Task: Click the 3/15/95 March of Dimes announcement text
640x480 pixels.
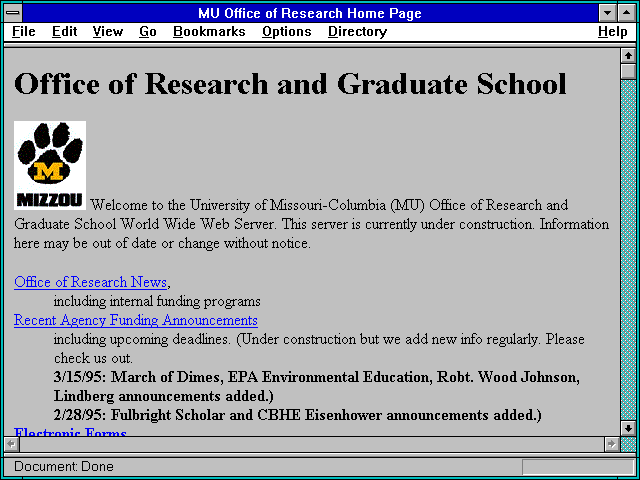Action: coord(316,386)
